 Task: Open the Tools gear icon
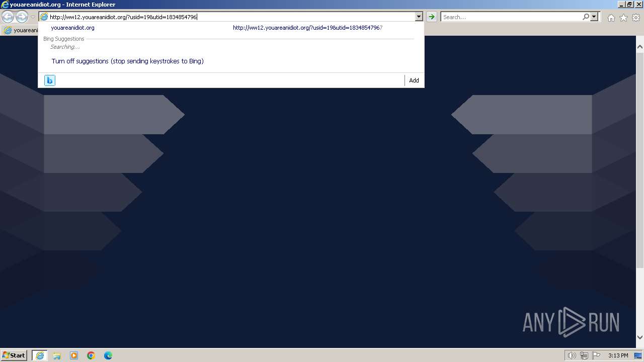click(x=636, y=18)
